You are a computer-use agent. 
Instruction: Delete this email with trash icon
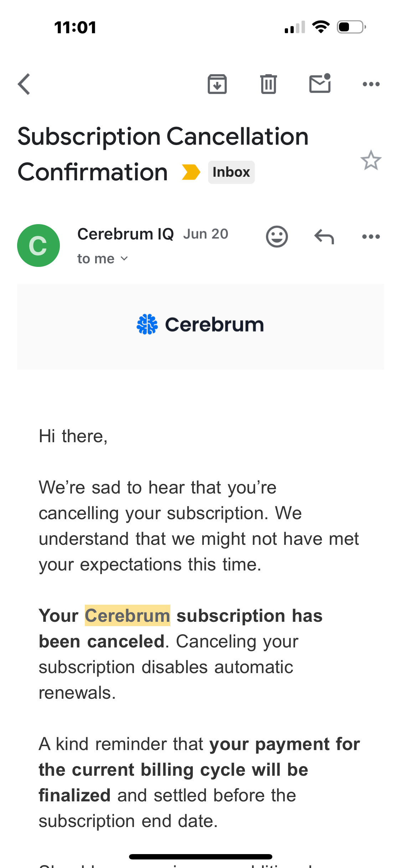coord(268,84)
